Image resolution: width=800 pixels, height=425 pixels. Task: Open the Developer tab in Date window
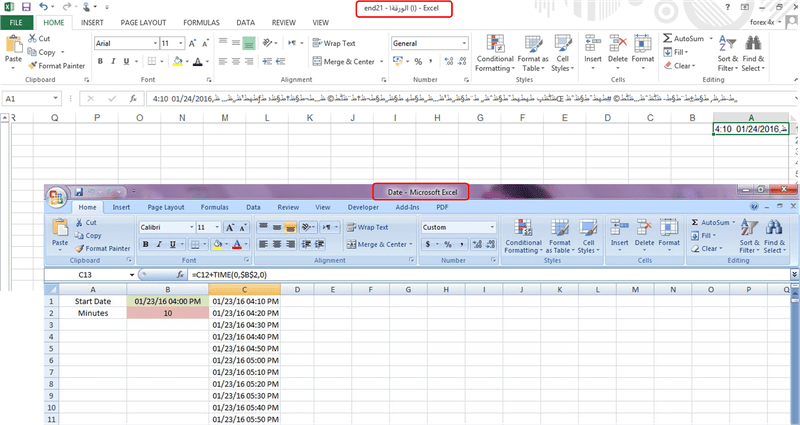(x=361, y=207)
